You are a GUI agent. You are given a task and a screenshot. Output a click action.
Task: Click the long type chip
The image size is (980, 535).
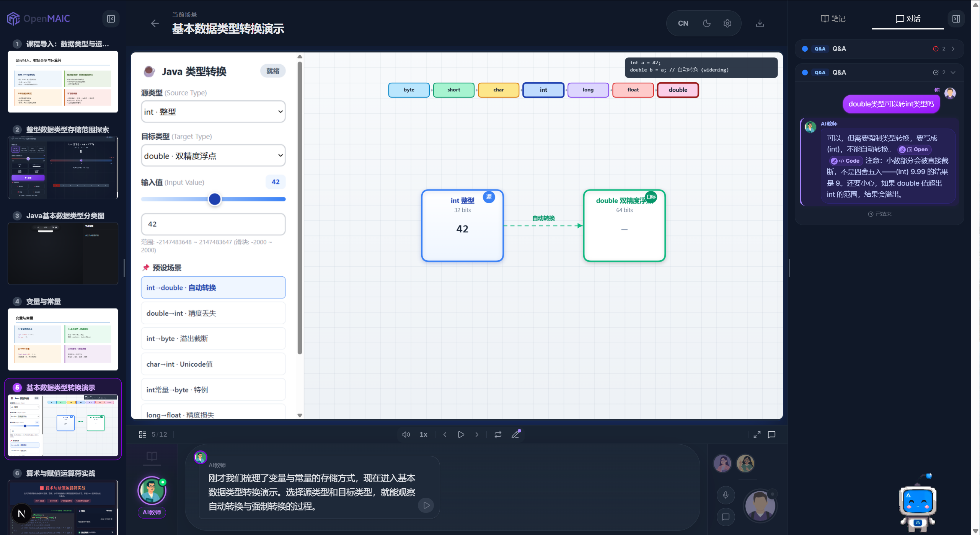[588, 90]
